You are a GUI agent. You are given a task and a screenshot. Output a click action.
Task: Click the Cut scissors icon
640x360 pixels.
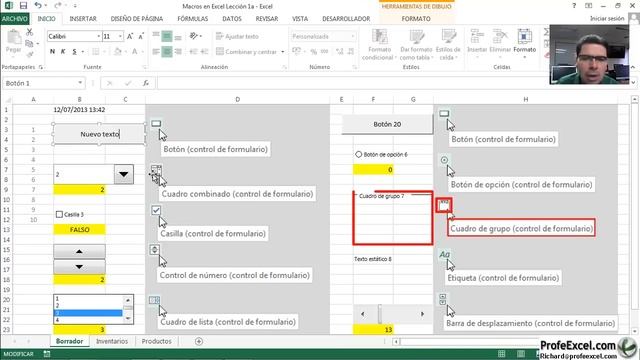pyautogui.click(x=29, y=32)
